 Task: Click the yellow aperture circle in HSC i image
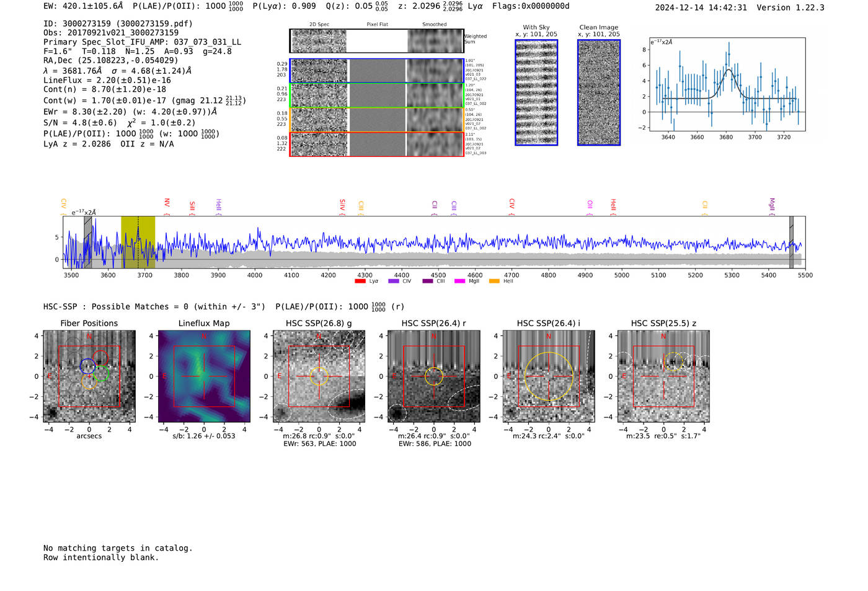tap(549, 376)
